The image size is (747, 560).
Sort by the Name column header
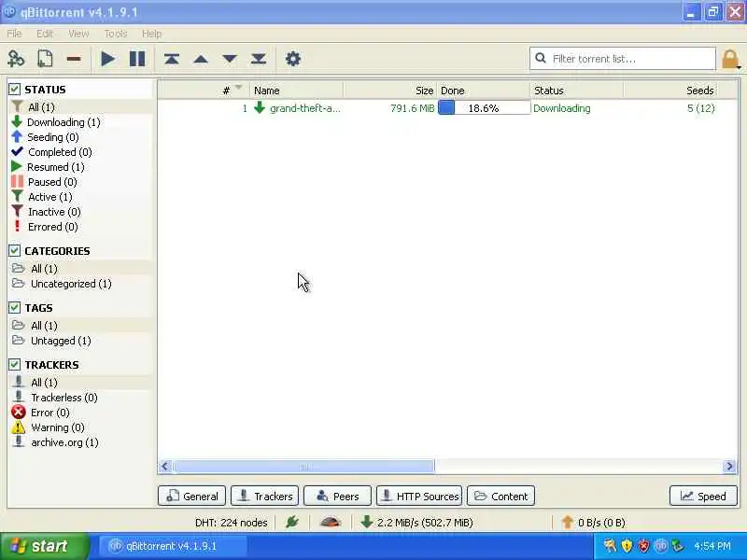296,90
